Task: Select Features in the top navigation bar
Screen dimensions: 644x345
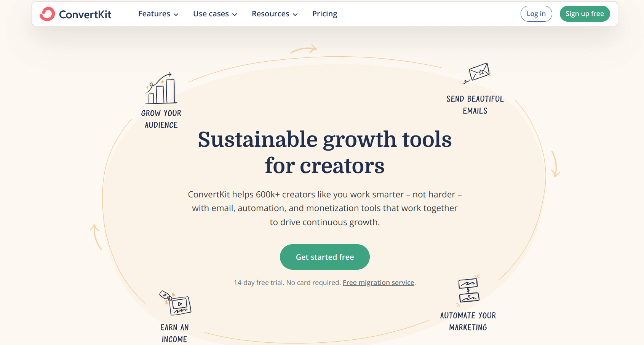Action: point(154,14)
